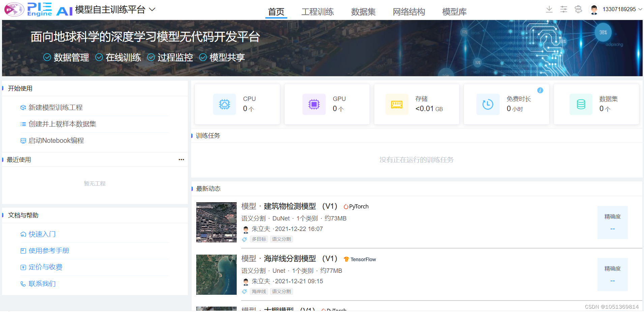Screen dimensions: 644x312
Task: Click 没有正在运行的训练任务 text
Action: pyautogui.click(x=416, y=160)
